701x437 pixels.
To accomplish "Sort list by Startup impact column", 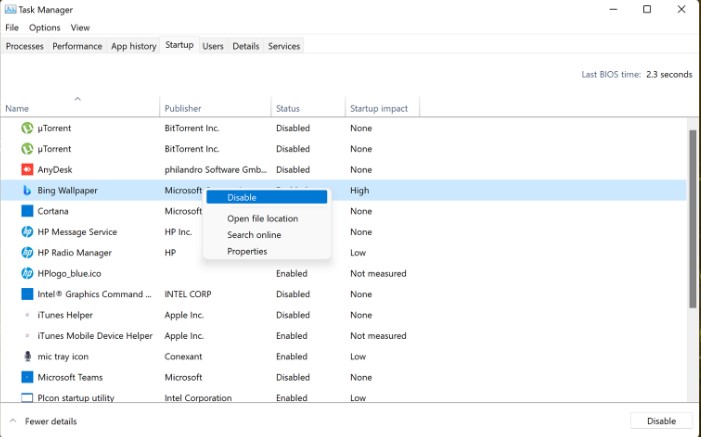I will click(379, 108).
